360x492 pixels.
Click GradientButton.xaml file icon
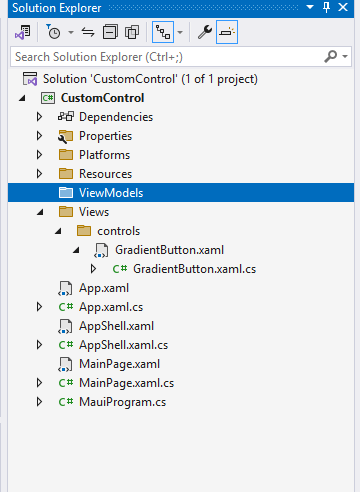pos(101,250)
